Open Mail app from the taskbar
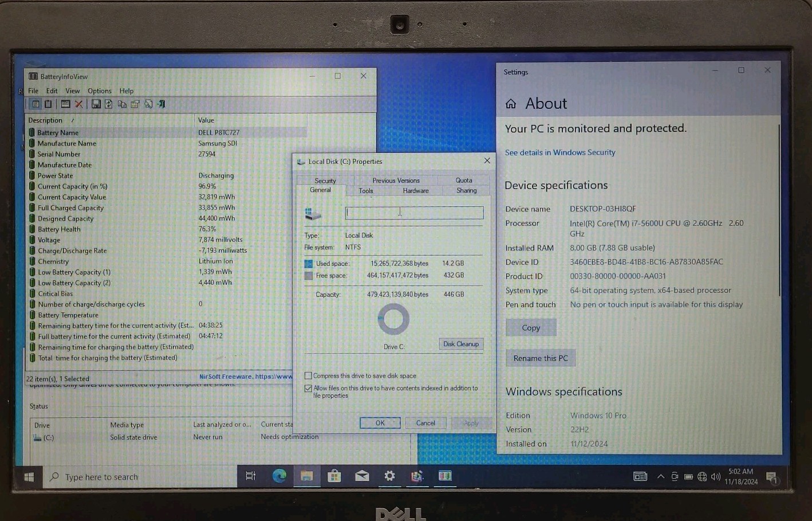The width and height of the screenshot is (812, 521). (x=362, y=476)
